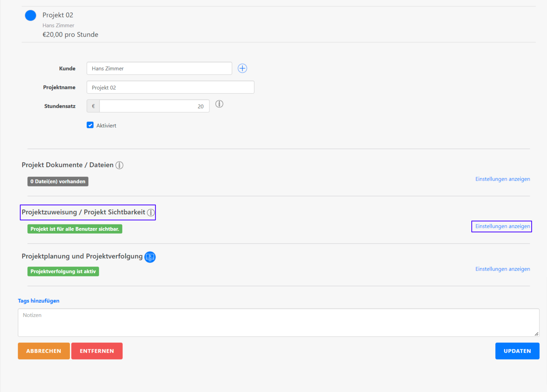The height and width of the screenshot is (392, 547).
Task: Click the Stundensatz amount field
Action: coord(154,106)
